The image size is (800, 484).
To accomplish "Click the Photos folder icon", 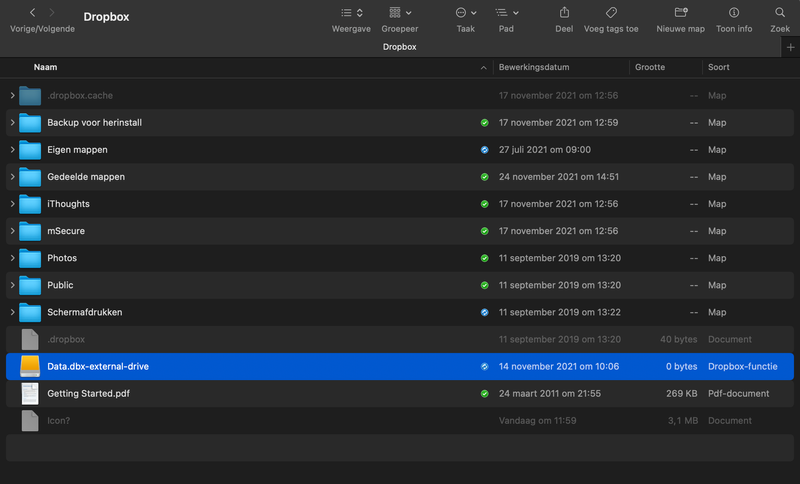I will pyautogui.click(x=30, y=258).
